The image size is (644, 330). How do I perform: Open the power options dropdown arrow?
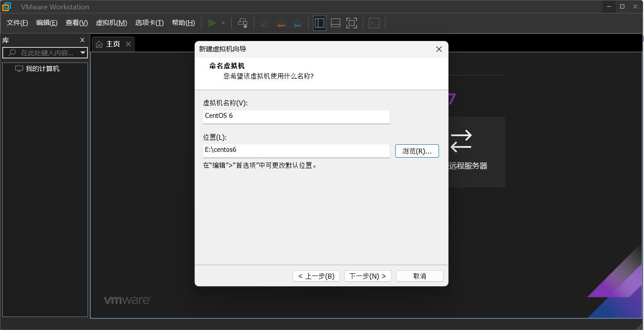[223, 23]
